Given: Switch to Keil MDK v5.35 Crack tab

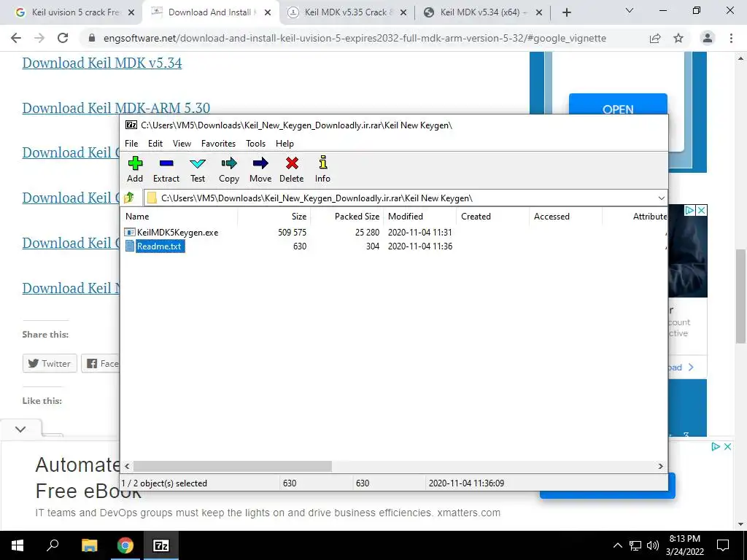Looking at the screenshot, I should (347, 13).
